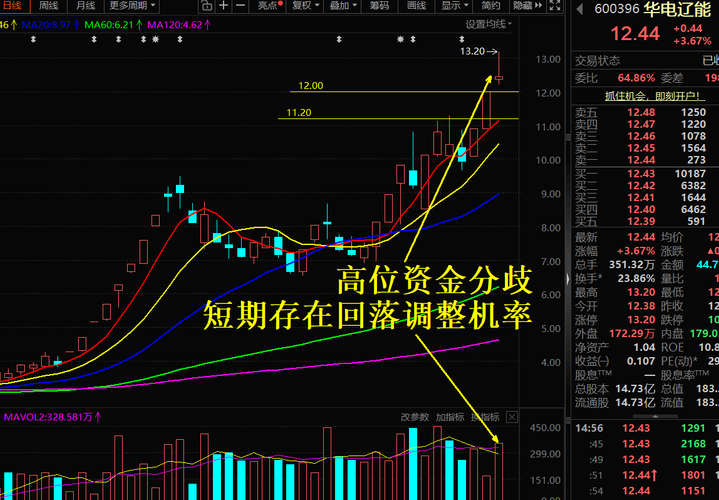Screen dimensions: 719x500
Task: Click stock code 600396
Action: 617,9
